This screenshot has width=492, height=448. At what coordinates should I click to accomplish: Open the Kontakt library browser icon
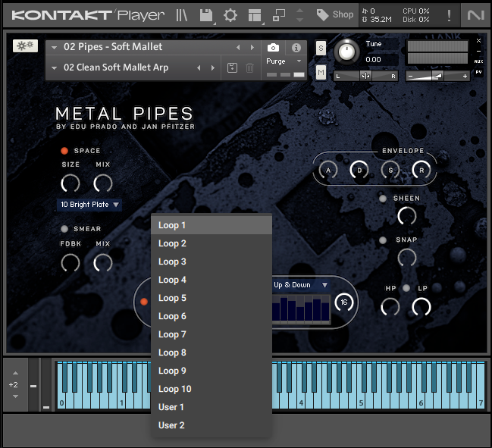pyautogui.click(x=182, y=14)
